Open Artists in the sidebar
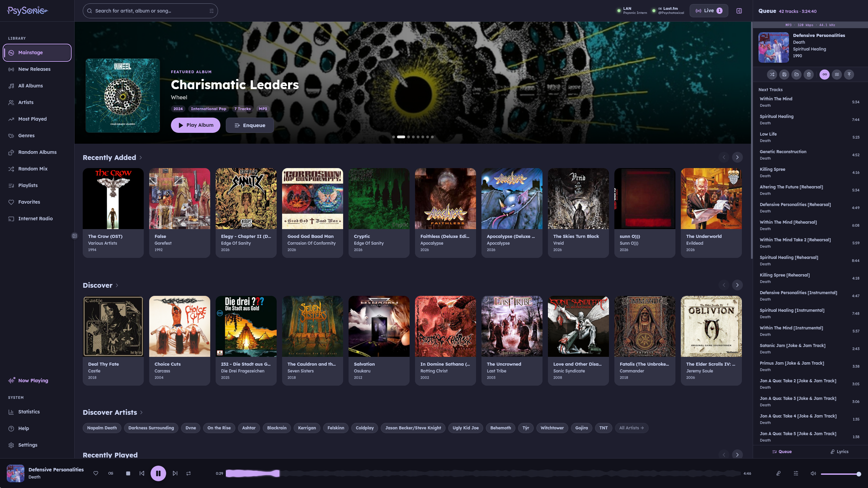The image size is (868, 488). [x=37, y=102]
